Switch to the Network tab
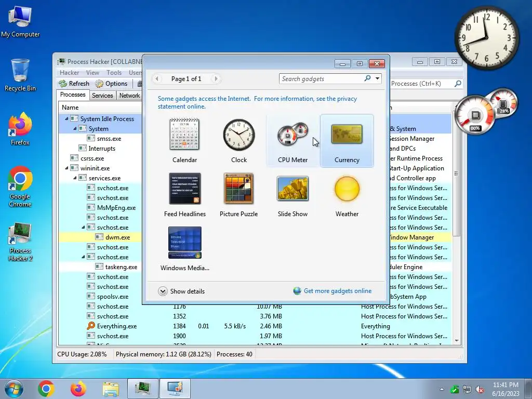Image resolution: width=532 pixels, height=399 pixels. click(x=129, y=96)
